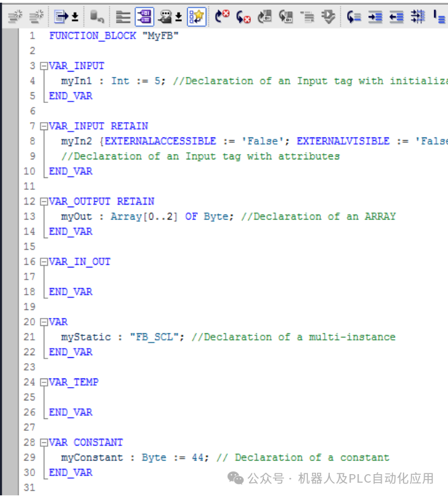
Task: Click the myIn1 variable name
Action: [x=76, y=81]
